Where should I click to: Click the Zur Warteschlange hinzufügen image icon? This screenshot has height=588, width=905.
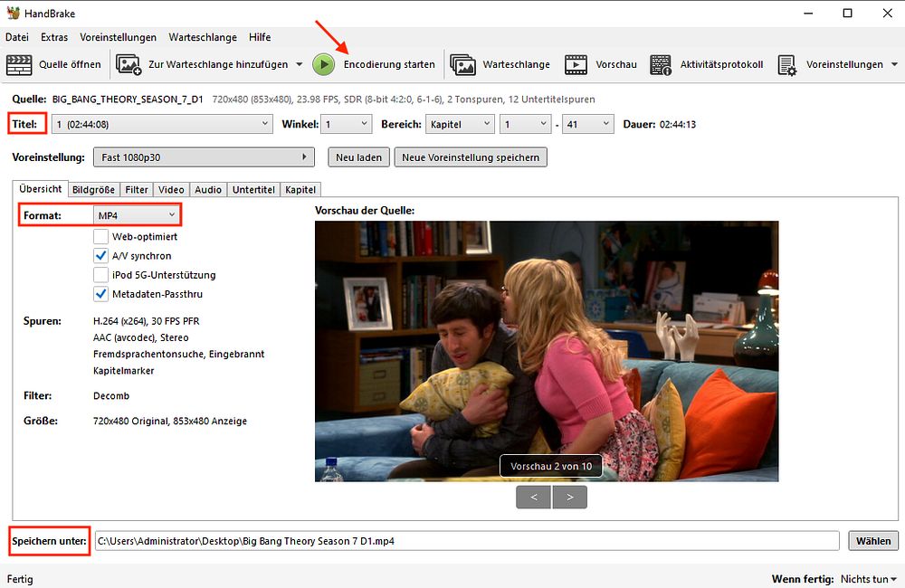point(129,64)
